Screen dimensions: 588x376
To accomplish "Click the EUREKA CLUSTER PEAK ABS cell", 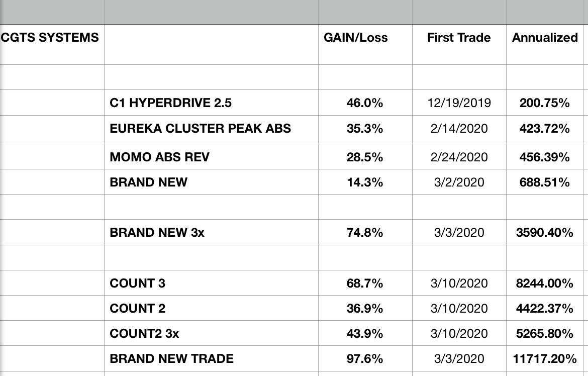I will (200, 128).
